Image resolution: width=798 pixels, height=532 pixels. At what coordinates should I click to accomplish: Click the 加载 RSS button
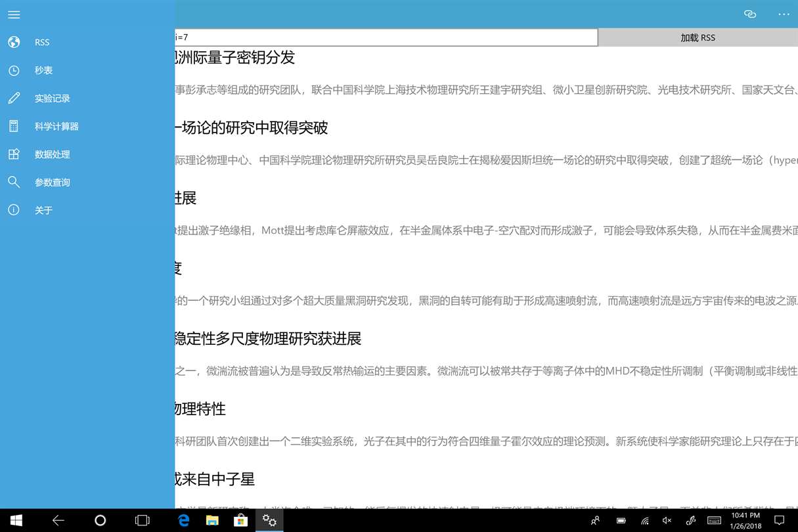(698, 37)
